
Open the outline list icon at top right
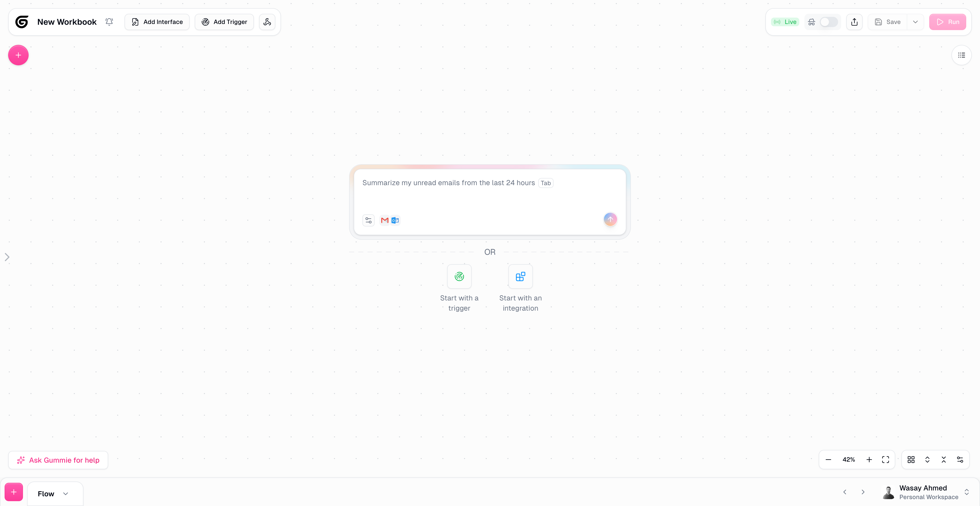(x=961, y=55)
